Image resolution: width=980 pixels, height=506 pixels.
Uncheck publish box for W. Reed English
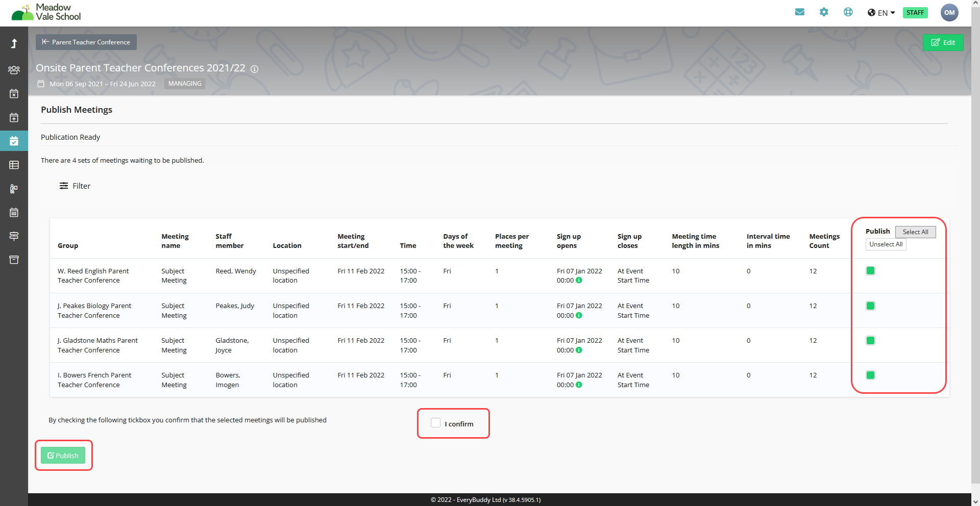click(870, 271)
